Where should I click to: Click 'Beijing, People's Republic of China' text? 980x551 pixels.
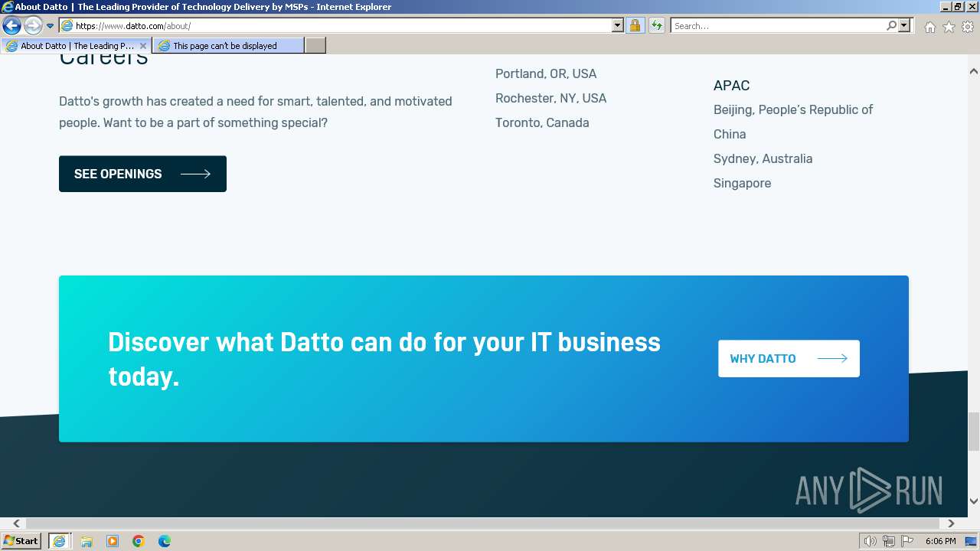point(793,122)
